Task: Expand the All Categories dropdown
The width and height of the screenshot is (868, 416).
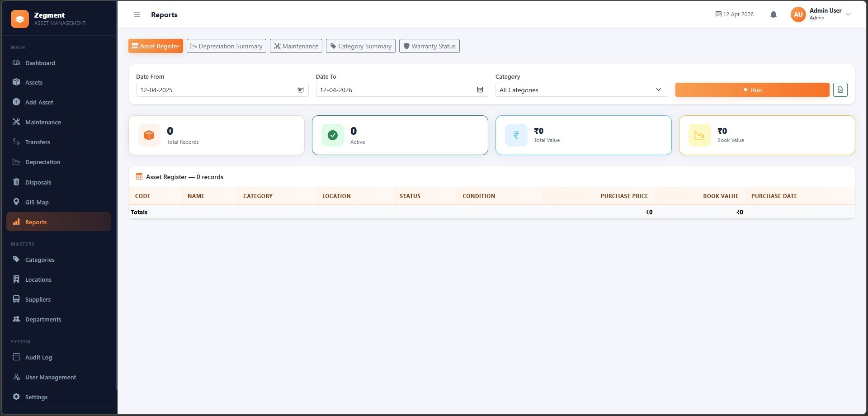Action: (x=581, y=90)
